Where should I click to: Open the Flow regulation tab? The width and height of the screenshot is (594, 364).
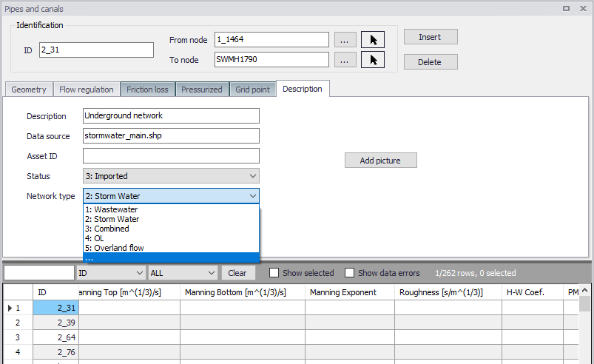tap(87, 90)
